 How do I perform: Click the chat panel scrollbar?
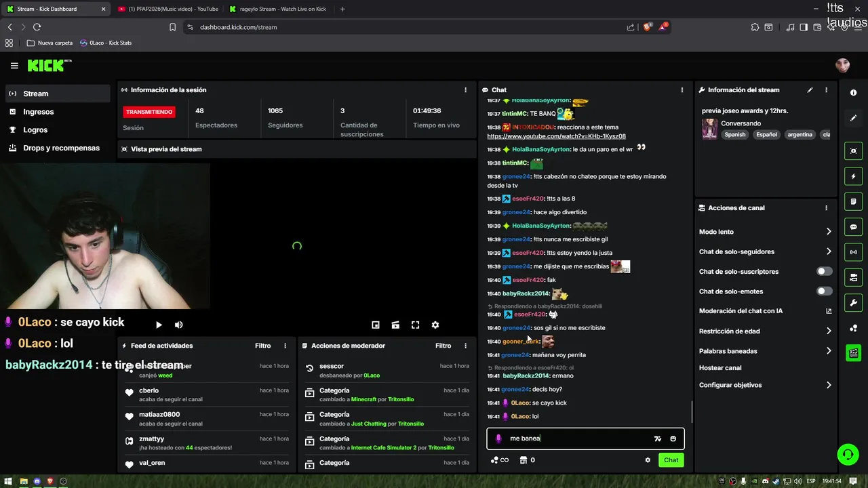coord(692,411)
